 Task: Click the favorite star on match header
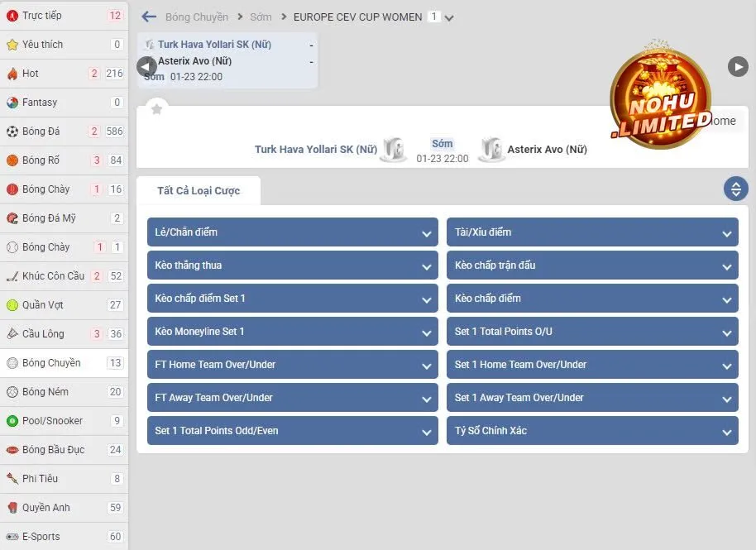pyautogui.click(x=156, y=109)
